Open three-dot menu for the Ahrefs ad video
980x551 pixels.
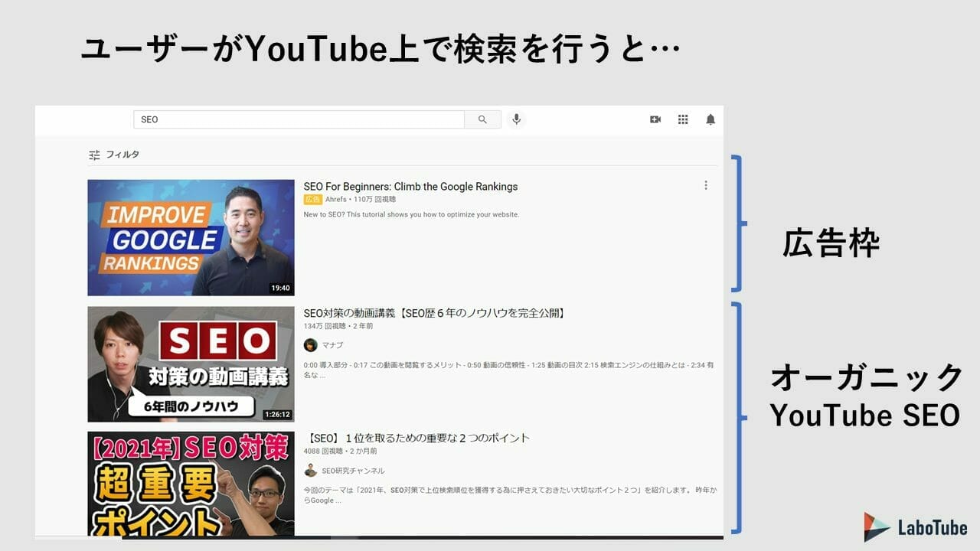tap(706, 185)
